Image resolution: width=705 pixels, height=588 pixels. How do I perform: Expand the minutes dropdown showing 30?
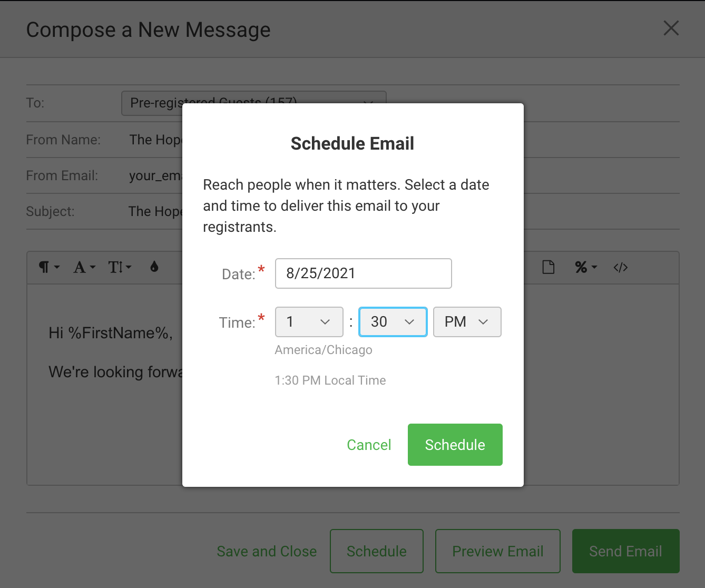pyautogui.click(x=393, y=322)
